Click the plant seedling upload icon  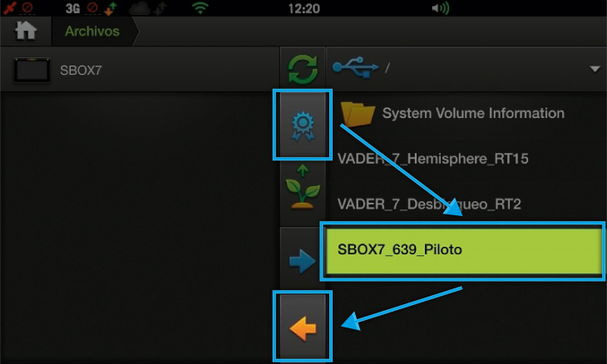click(303, 186)
